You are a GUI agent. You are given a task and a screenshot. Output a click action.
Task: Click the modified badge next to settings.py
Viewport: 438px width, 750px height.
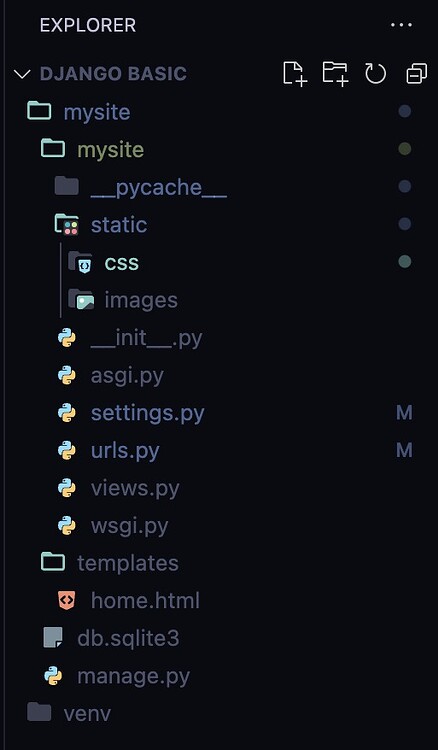[x=404, y=413]
